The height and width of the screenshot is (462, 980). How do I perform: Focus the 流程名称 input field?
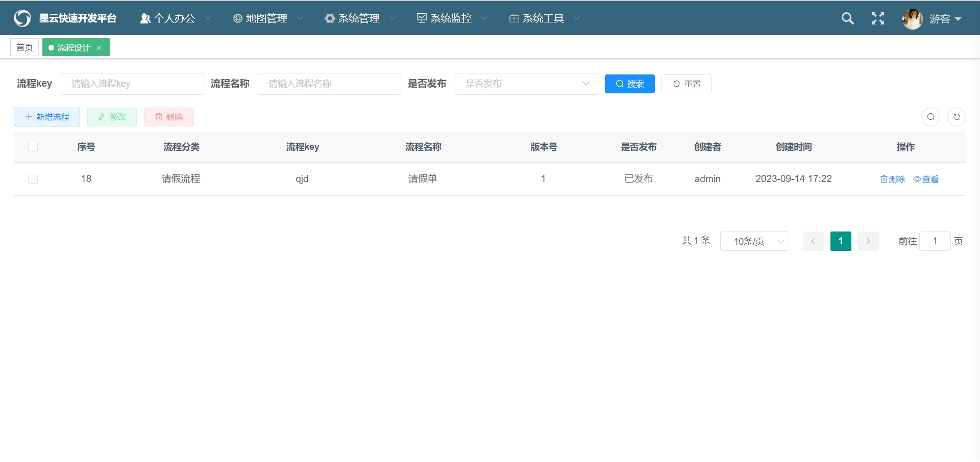pyautogui.click(x=329, y=84)
